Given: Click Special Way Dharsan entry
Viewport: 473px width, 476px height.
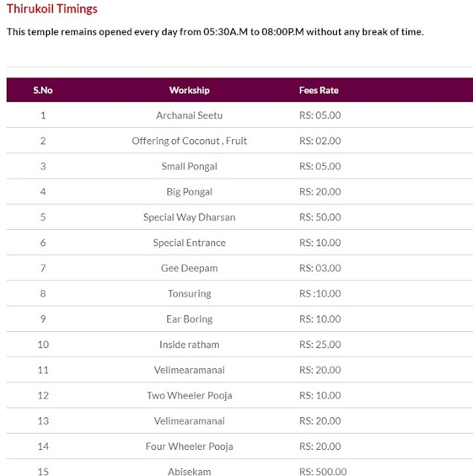Looking at the screenshot, I should pyautogui.click(x=190, y=217).
